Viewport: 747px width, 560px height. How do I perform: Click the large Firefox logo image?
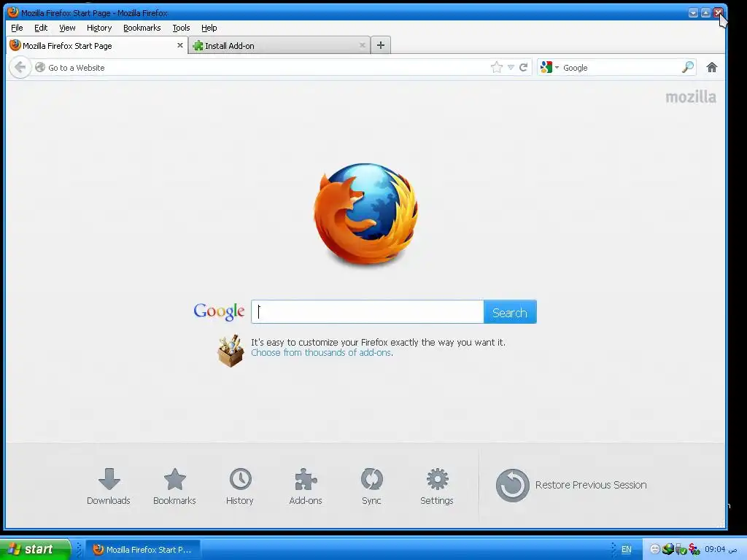click(x=366, y=214)
